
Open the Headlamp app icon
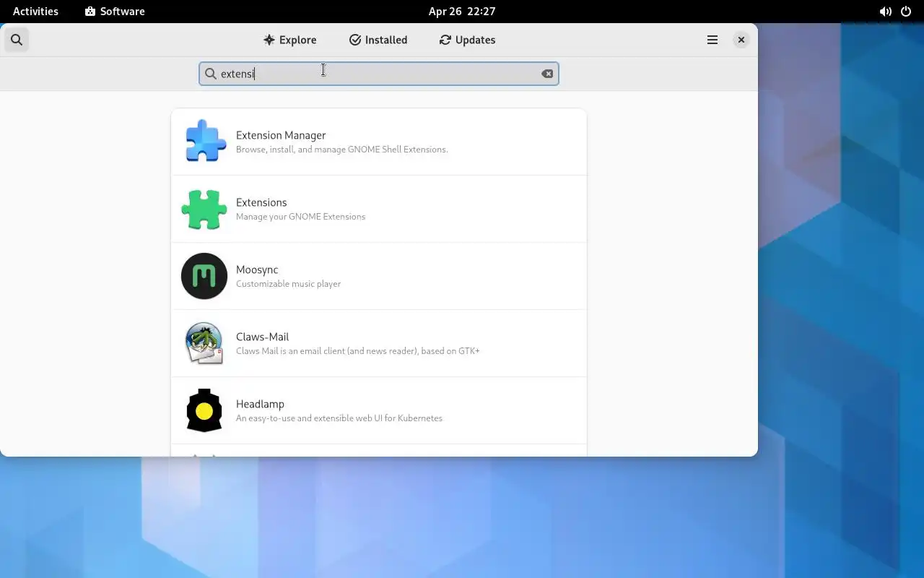coord(204,410)
